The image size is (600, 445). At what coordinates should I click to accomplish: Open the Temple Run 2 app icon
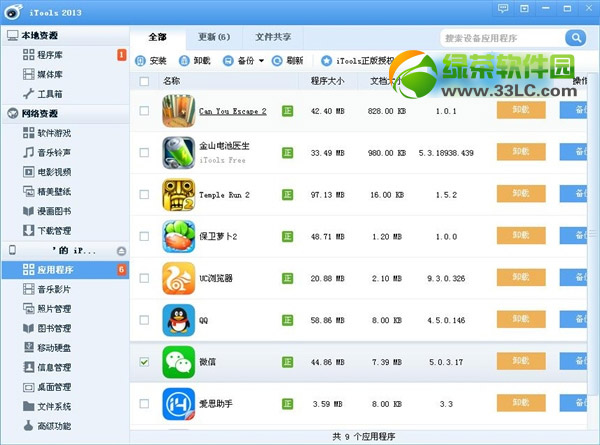178,194
